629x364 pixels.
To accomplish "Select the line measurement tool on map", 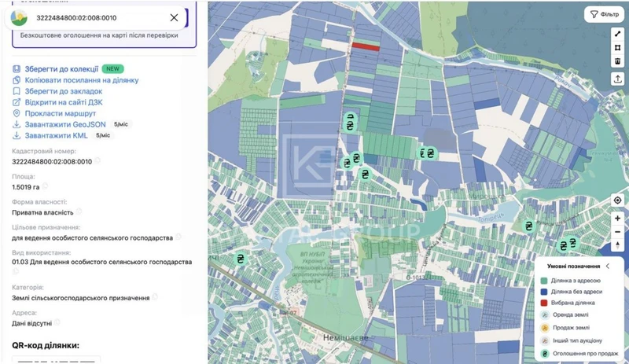I will click(x=618, y=35).
